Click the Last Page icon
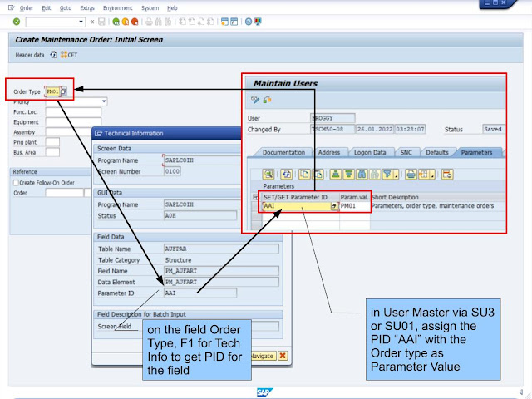 [x=210, y=22]
